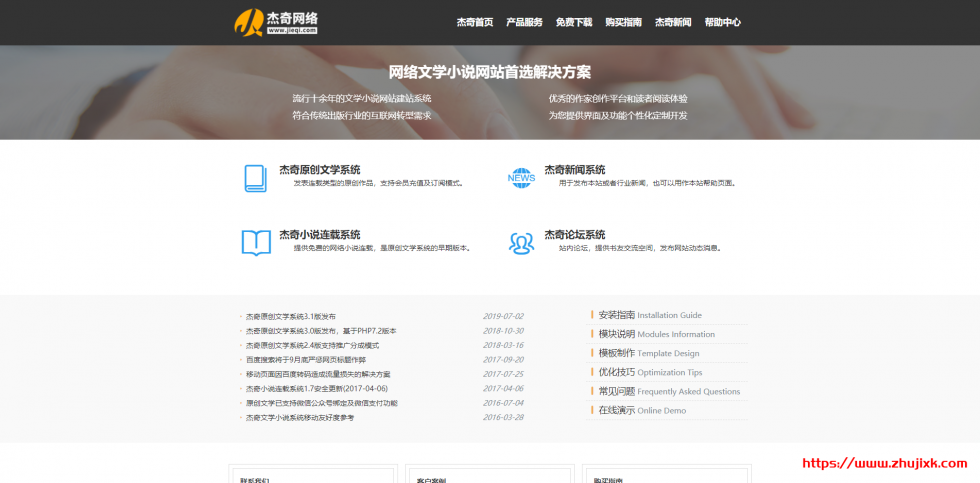Open news item 杰奇原创文学系统2.4版支持推广分成模式
The image size is (980, 483).
[312, 346]
